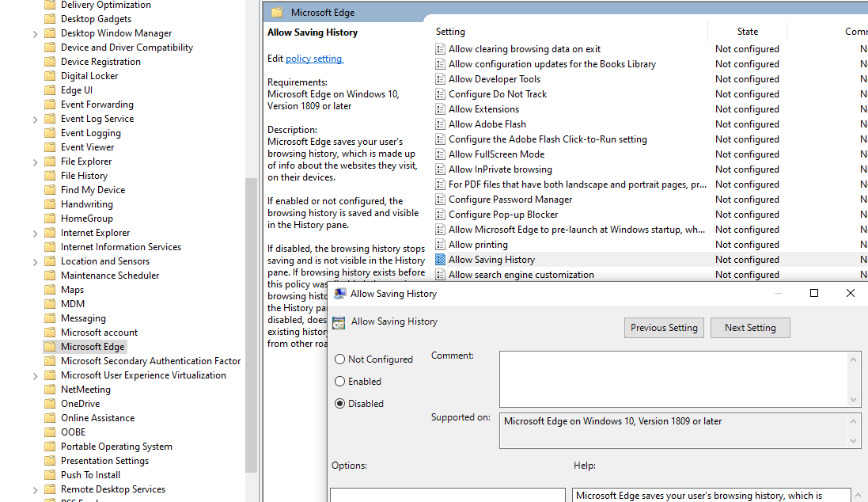Click policy icon beside Allow clearing browsing data on exit

pos(440,49)
